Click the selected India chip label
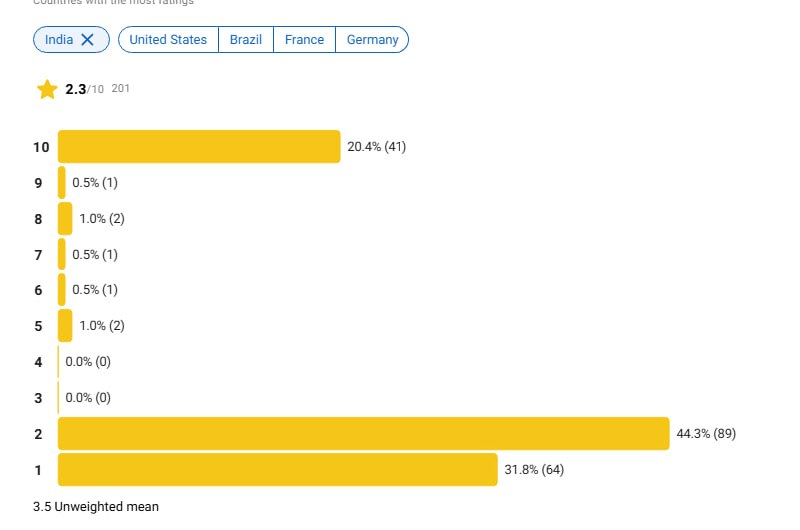 (x=59, y=40)
